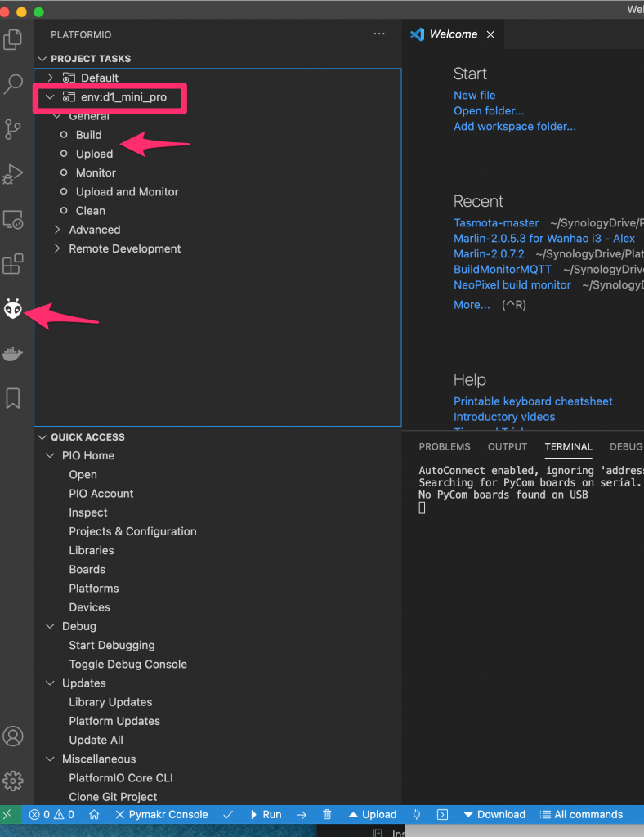Click the Open folder... link
Screen dimensions: 644x837
(489, 111)
